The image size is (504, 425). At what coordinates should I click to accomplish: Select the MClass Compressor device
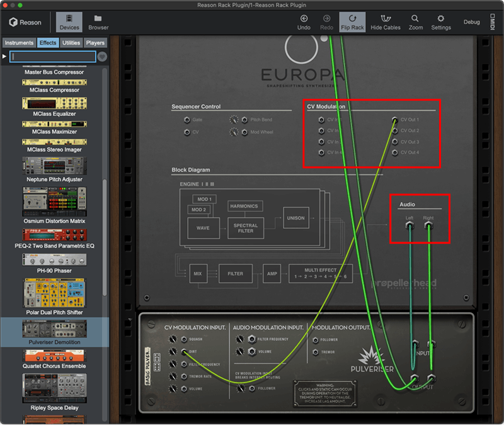(54, 86)
